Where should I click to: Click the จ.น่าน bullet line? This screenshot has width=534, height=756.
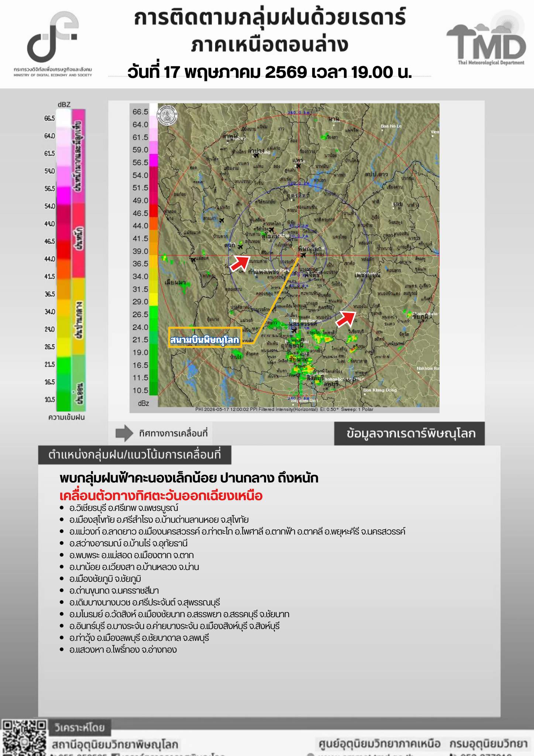tap(134, 567)
